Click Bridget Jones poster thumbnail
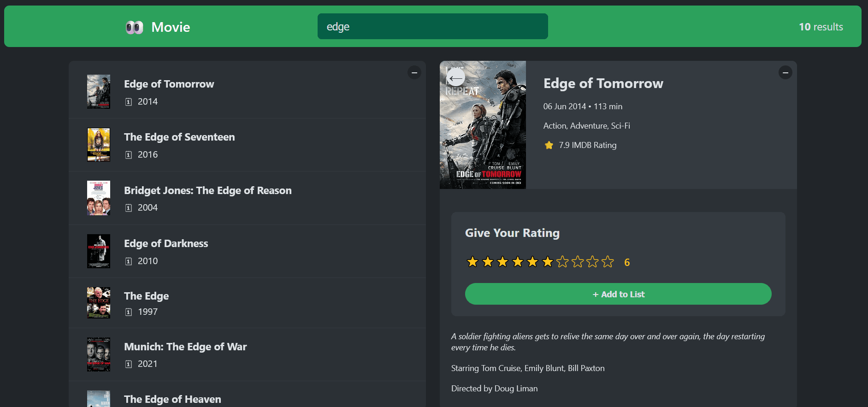 [99, 198]
